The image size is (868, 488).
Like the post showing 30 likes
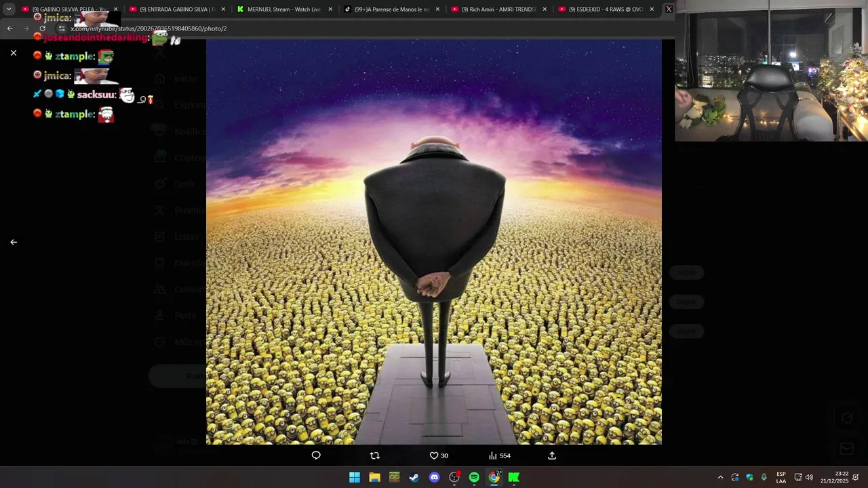(x=439, y=455)
